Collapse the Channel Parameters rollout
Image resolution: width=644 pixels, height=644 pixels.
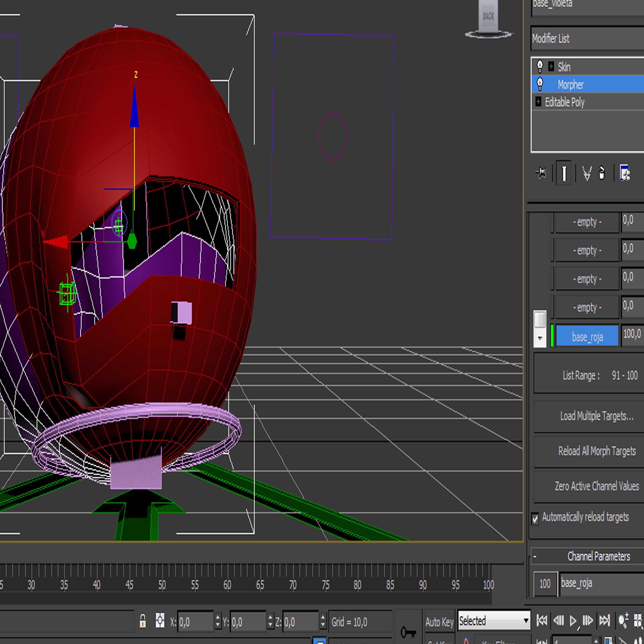pos(535,556)
